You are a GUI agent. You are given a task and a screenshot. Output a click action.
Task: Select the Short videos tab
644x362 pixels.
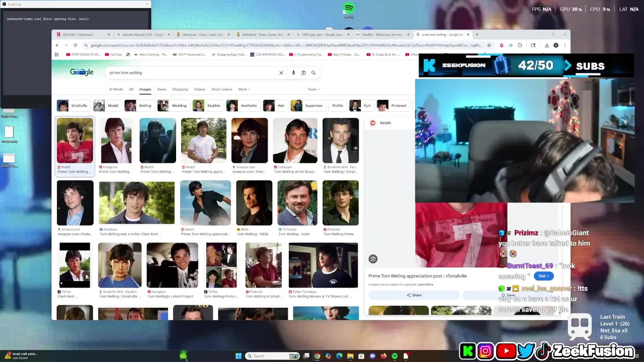[222, 89]
